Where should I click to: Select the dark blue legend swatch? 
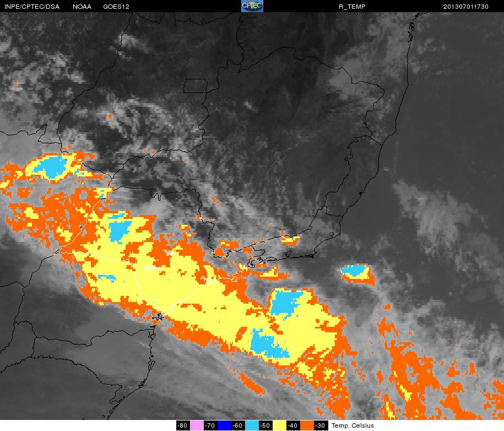tap(224, 425)
